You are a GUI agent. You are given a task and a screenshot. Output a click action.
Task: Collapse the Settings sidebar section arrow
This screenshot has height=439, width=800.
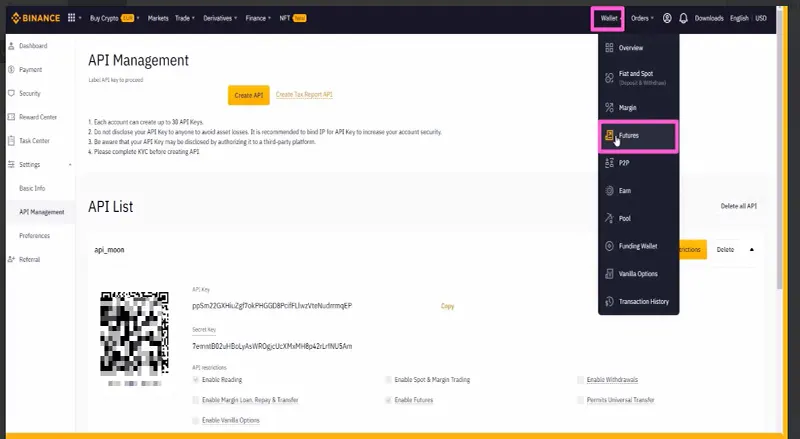click(70, 164)
